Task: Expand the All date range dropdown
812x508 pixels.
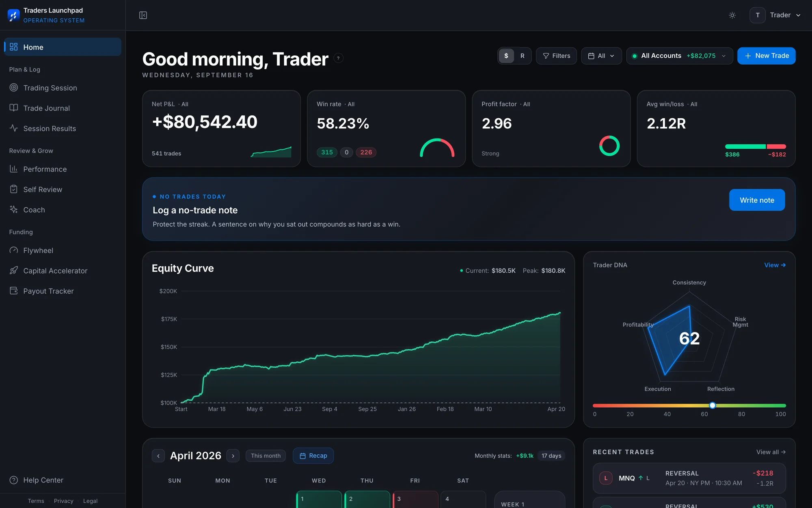Action: pos(601,56)
